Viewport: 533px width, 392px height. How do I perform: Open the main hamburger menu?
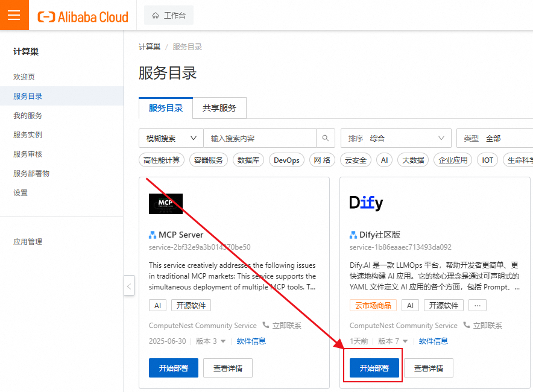(x=13, y=14)
